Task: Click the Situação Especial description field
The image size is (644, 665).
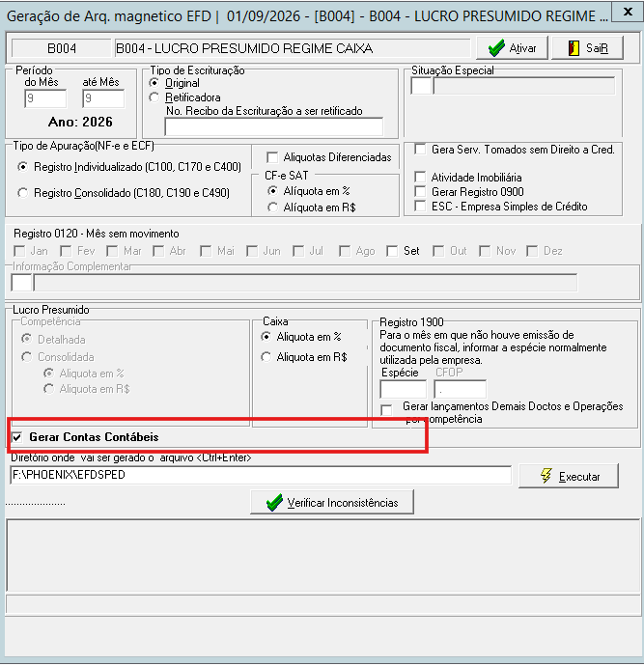Action: point(524,86)
